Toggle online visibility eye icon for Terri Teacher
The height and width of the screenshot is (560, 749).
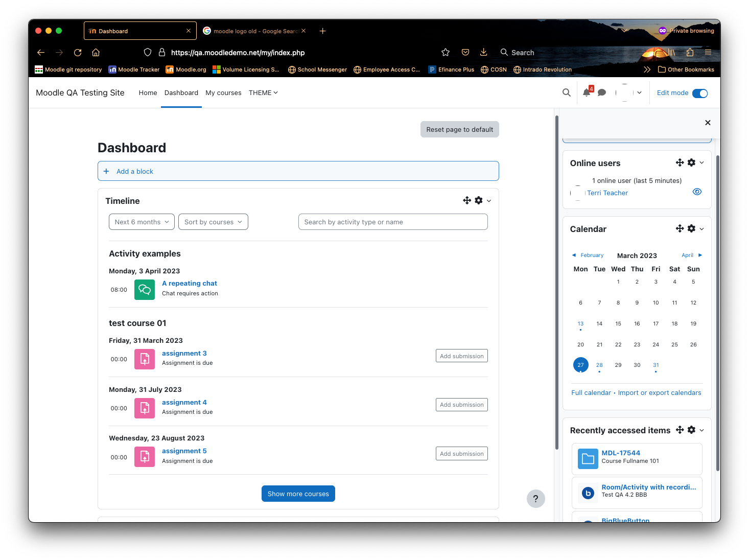tap(697, 192)
